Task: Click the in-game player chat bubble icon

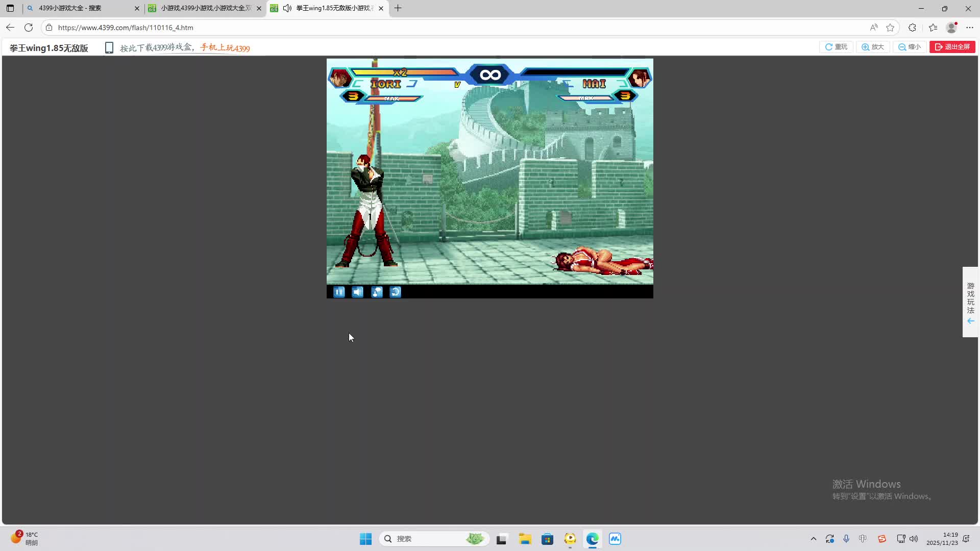Action: point(377,292)
